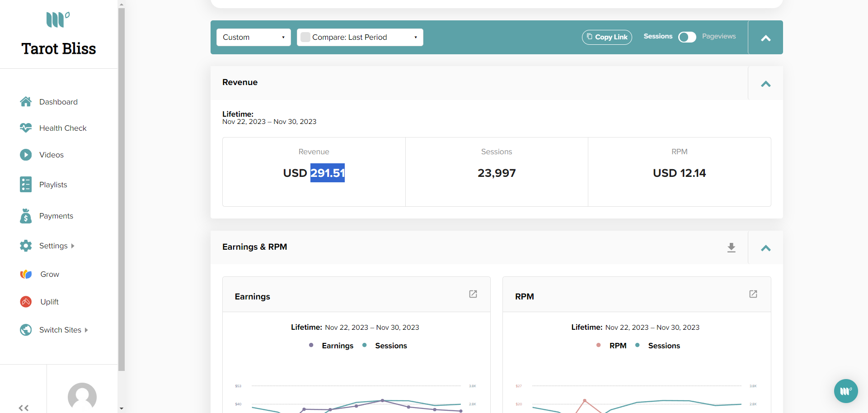Image resolution: width=868 pixels, height=413 pixels.
Task: Toggle Earnings series in Earnings legend
Action: (331, 346)
